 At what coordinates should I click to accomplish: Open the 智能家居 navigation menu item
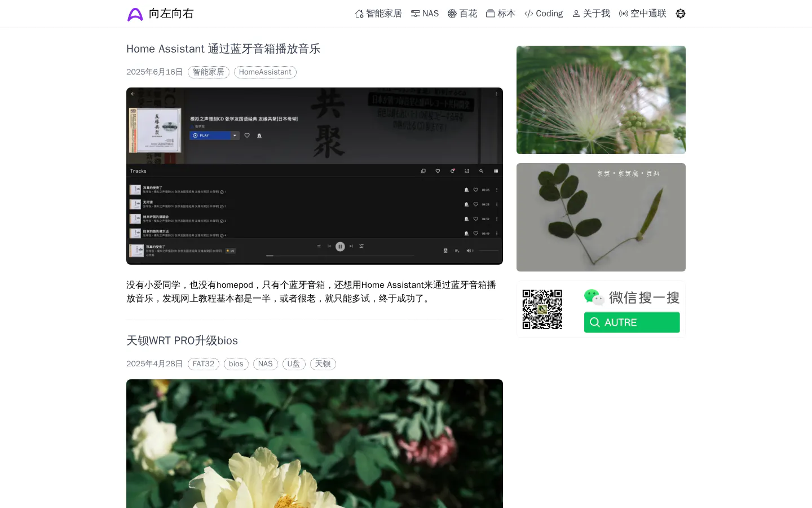click(378, 14)
